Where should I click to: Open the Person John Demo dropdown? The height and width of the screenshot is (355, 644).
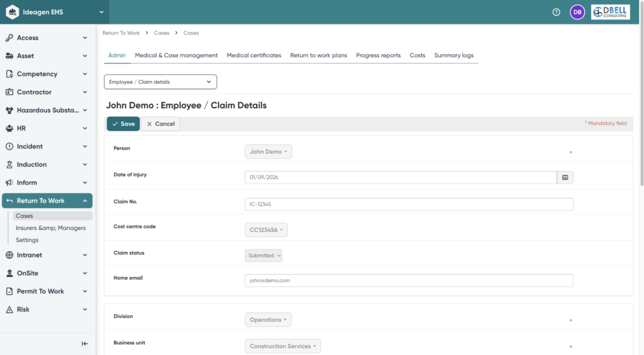point(268,152)
